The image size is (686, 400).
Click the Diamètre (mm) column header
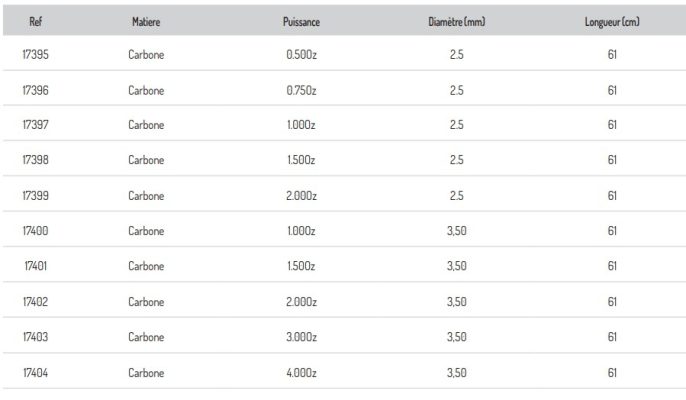(457, 21)
